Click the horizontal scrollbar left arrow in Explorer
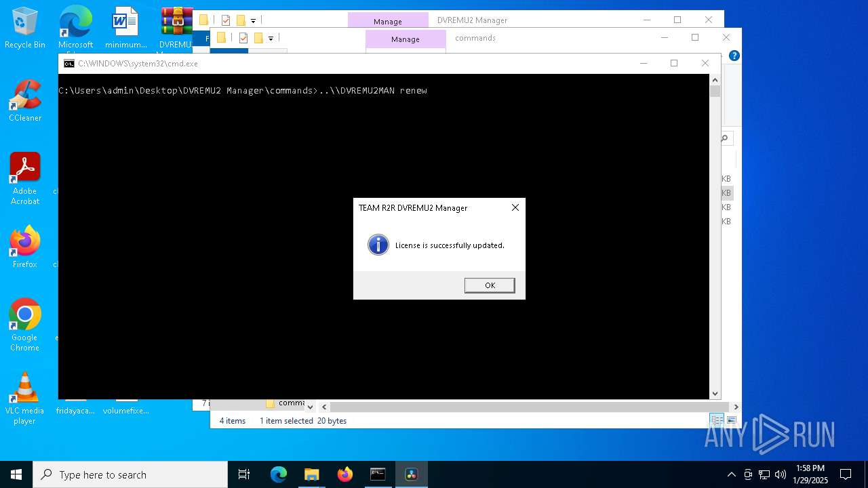 tap(324, 407)
